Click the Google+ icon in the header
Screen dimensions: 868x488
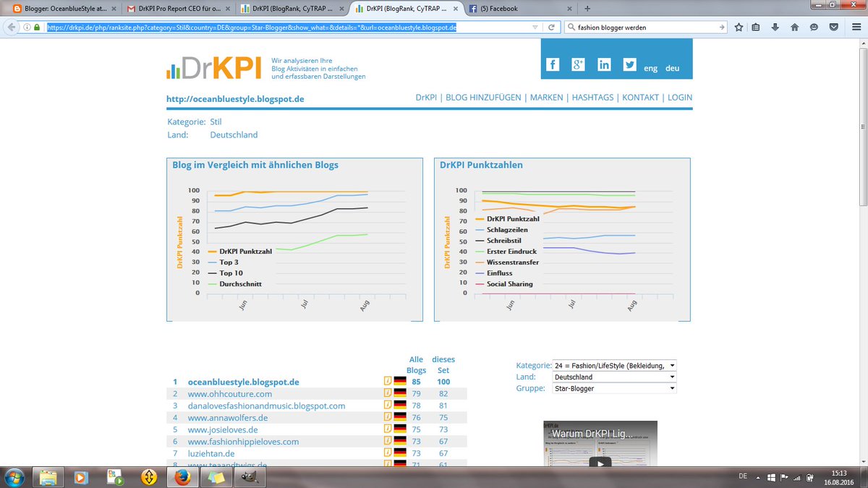[x=578, y=64]
